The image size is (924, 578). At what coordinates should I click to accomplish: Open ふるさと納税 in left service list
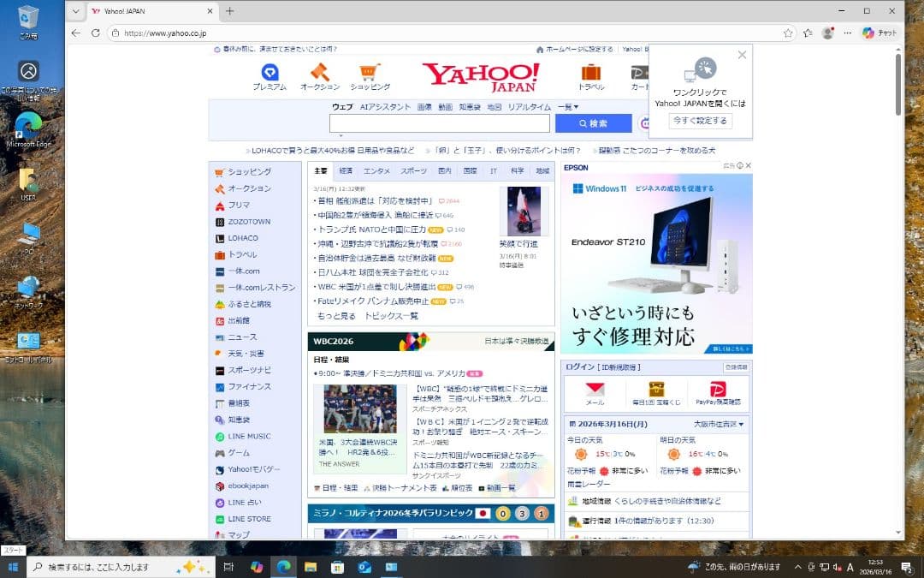(249, 304)
